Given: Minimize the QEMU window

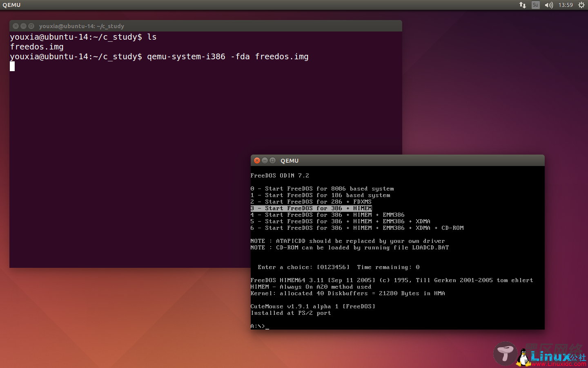Looking at the screenshot, I should point(265,160).
